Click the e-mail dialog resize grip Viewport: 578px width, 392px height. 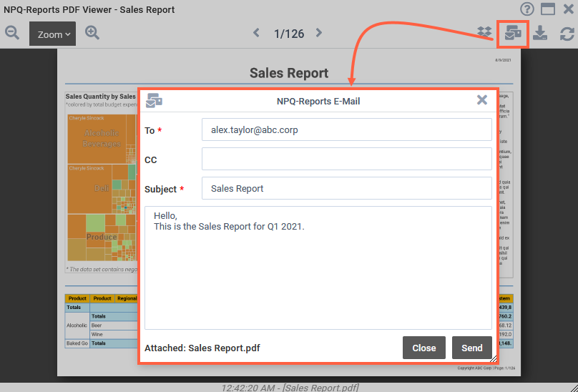(x=493, y=358)
